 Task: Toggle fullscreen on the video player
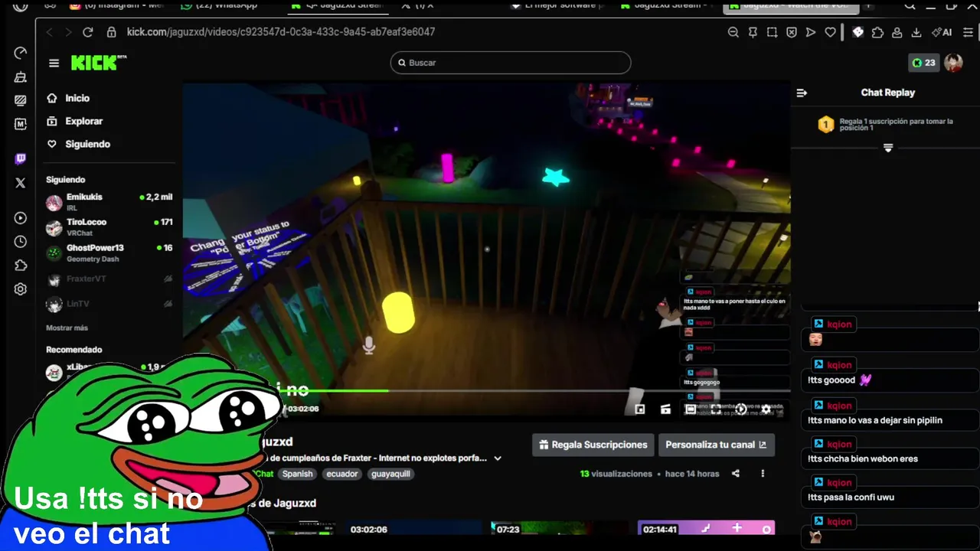pyautogui.click(x=716, y=409)
